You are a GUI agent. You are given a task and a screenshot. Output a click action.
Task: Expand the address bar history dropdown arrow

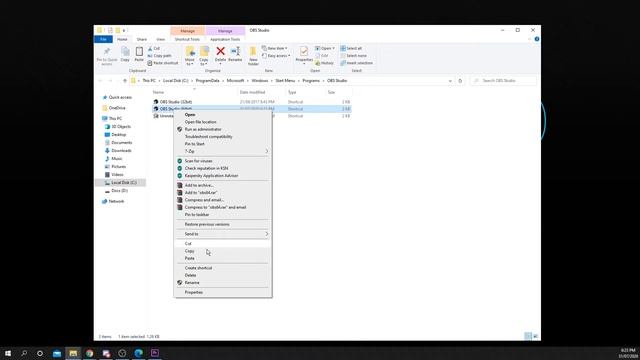point(450,81)
